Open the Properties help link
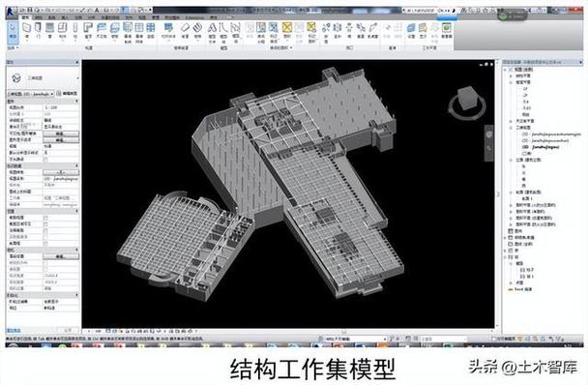Viewport: 588px width, 385px height. click(x=14, y=331)
